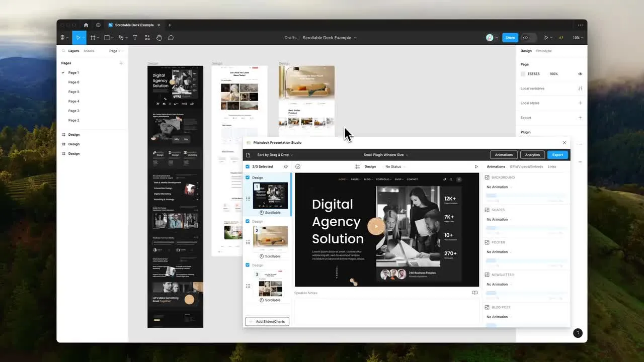Click the refresh slides icon
The width and height of the screenshot is (644, 362).
pos(286,166)
